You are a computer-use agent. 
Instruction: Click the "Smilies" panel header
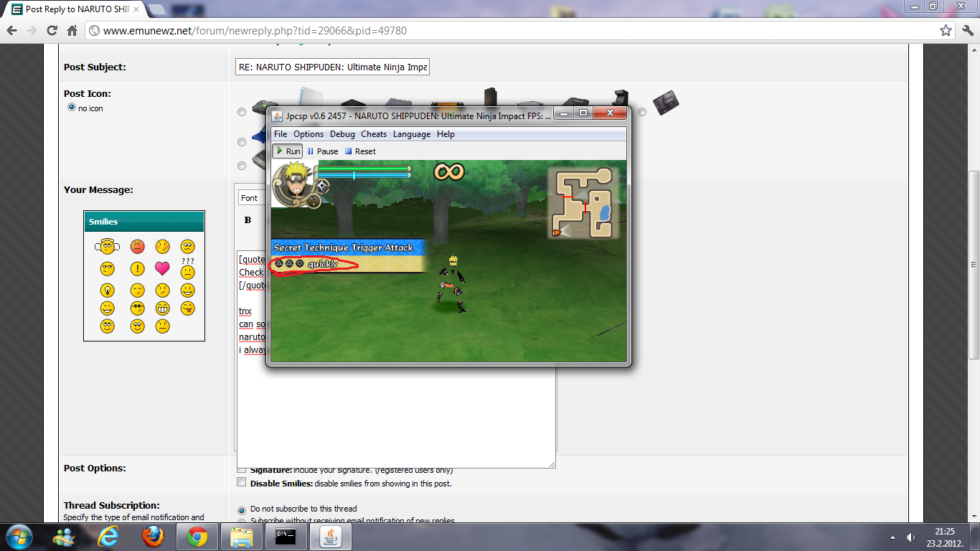[x=144, y=222]
